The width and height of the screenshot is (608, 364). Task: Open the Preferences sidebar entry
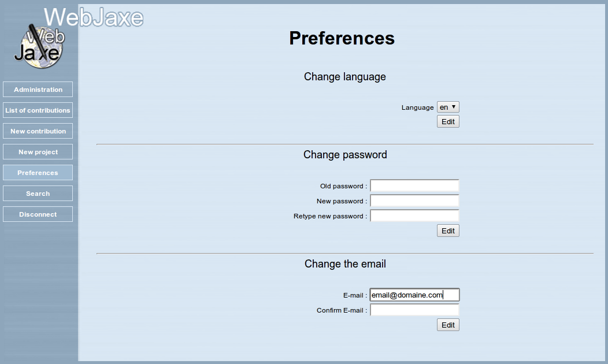pos(38,172)
